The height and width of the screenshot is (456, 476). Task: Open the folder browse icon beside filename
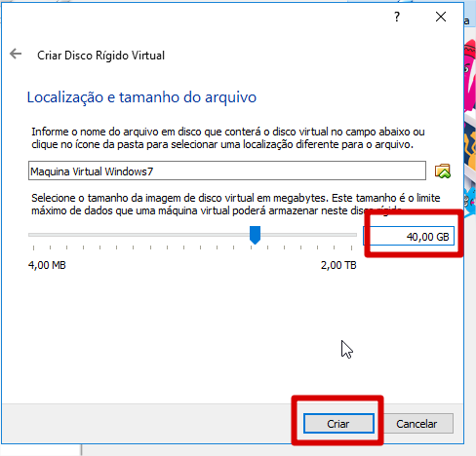443,171
